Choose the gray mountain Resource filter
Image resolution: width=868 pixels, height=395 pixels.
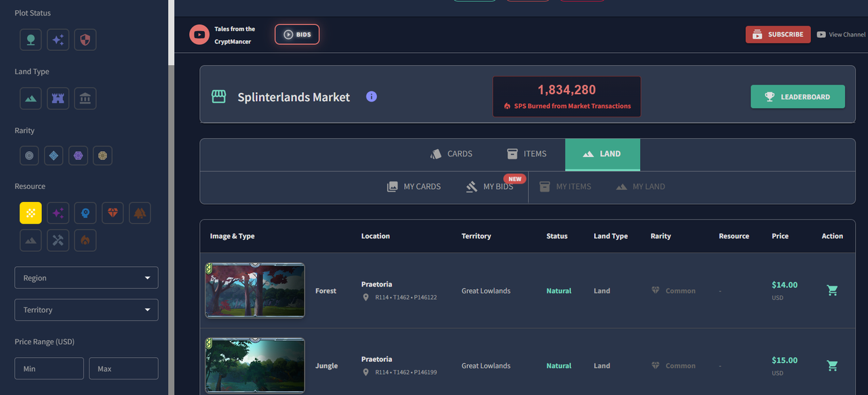point(31,240)
